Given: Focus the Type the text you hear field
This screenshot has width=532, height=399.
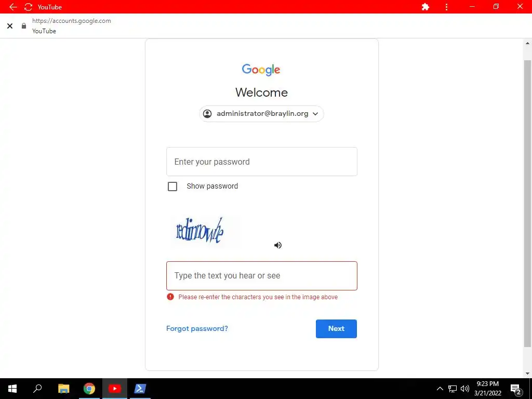Looking at the screenshot, I should (x=262, y=275).
